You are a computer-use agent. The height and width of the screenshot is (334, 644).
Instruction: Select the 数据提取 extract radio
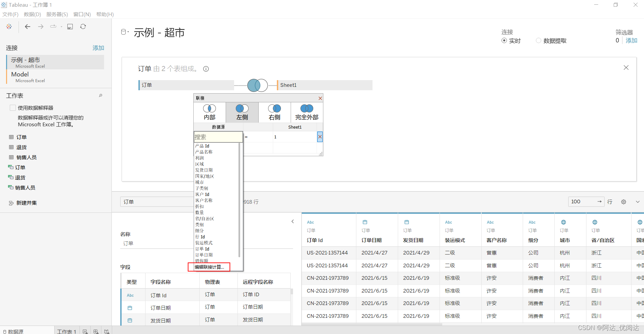(x=539, y=40)
